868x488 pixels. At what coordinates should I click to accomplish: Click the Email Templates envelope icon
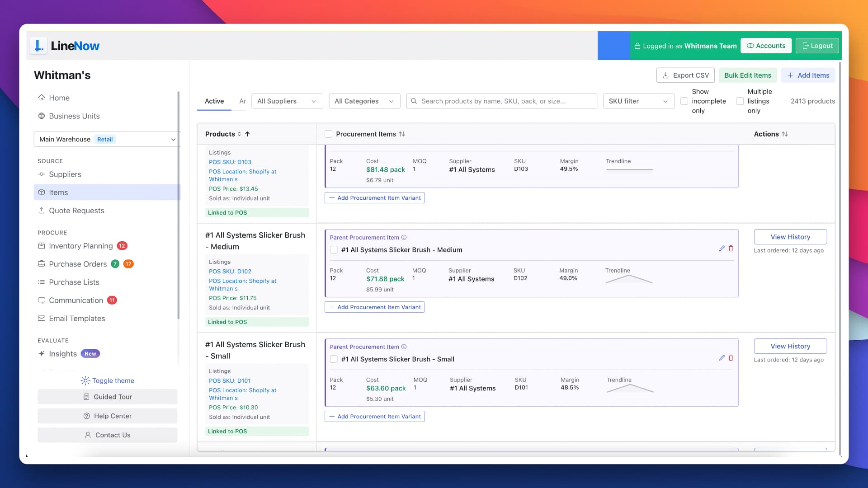click(x=42, y=319)
